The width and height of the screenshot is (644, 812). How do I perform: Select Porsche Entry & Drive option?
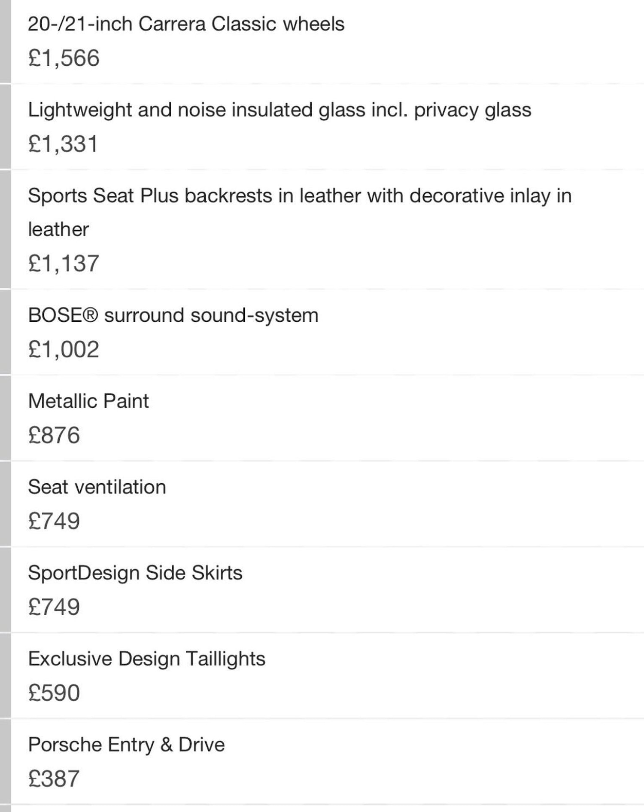(x=126, y=745)
